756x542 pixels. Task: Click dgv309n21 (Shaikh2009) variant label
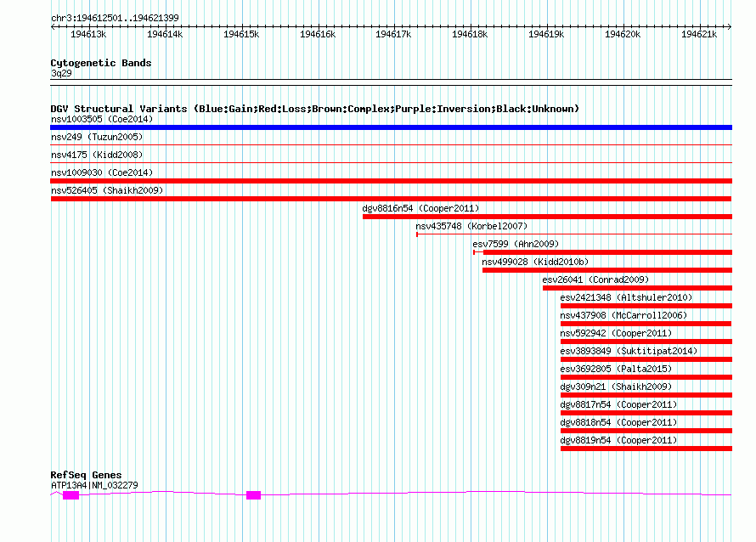616,387
